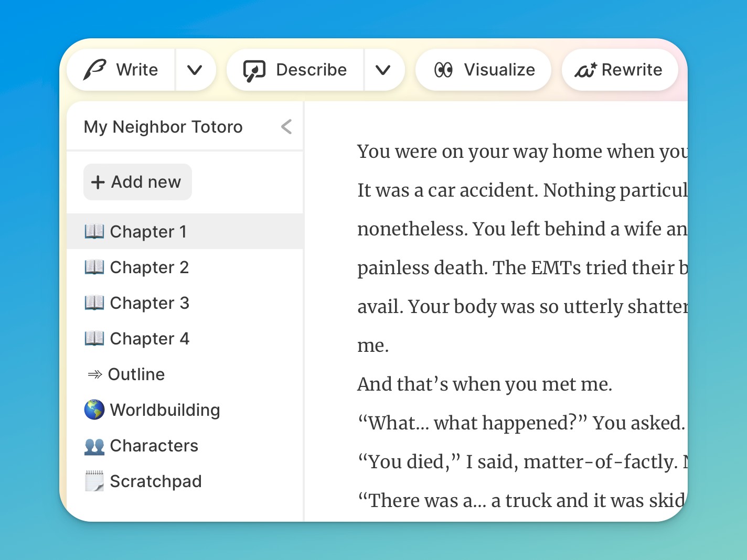Click the Visualize eyes icon
The height and width of the screenshot is (560, 747).
click(x=443, y=70)
